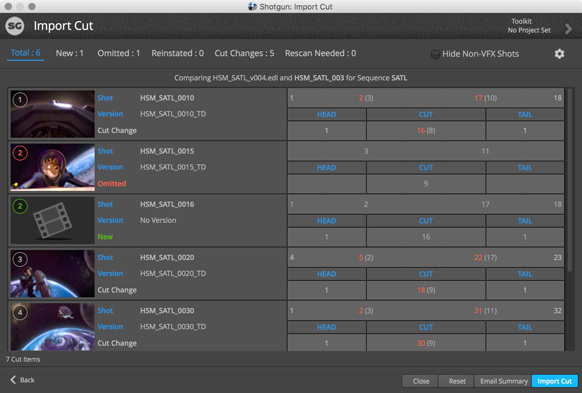The image size is (582, 393).
Task: Select the Total : 6 tab
Action: 26,53
